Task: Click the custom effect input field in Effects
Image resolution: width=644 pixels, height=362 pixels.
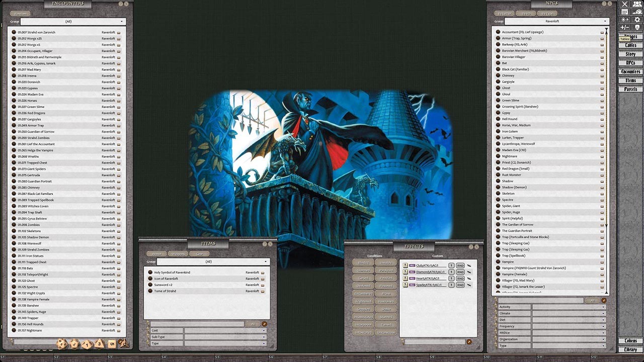Action: pyautogui.click(x=435, y=341)
